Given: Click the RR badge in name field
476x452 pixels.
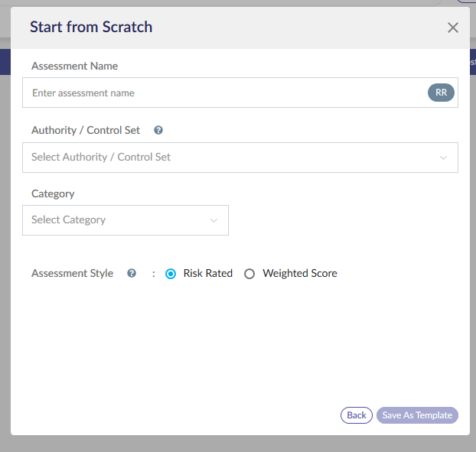Looking at the screenshot, I should click(441, 93).
